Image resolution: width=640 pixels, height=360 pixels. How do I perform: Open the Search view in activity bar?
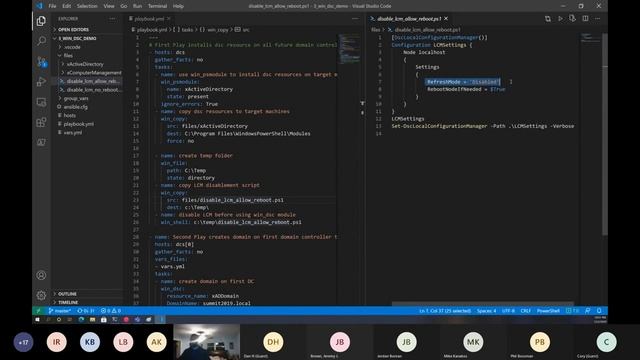(x=41, y=41)
